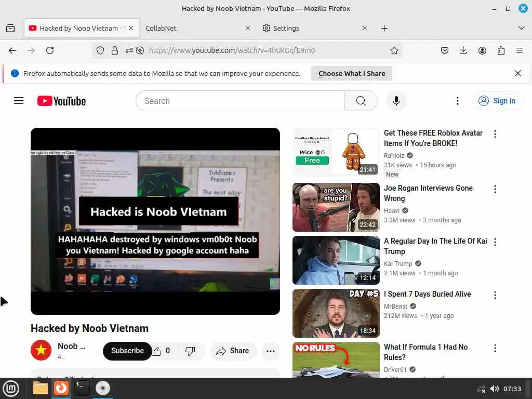
Task: Reload the current YouTube page
Action: point(50,50)
